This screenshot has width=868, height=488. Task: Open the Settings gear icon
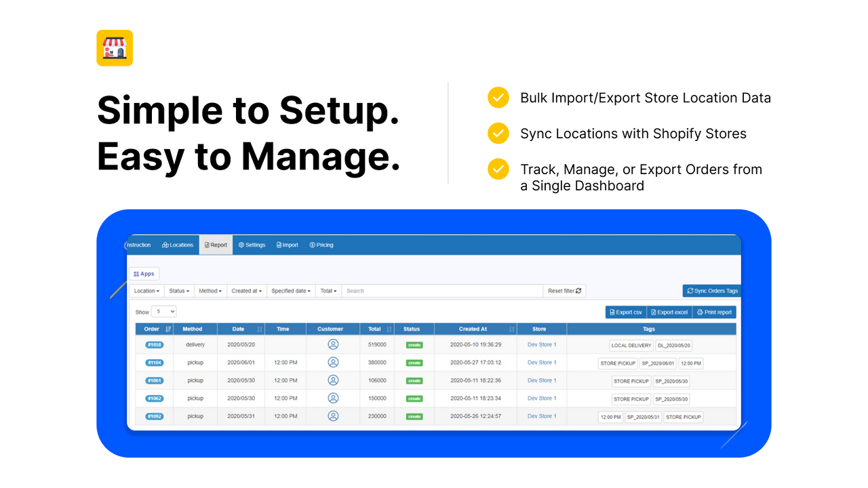[x=241, y=245]
